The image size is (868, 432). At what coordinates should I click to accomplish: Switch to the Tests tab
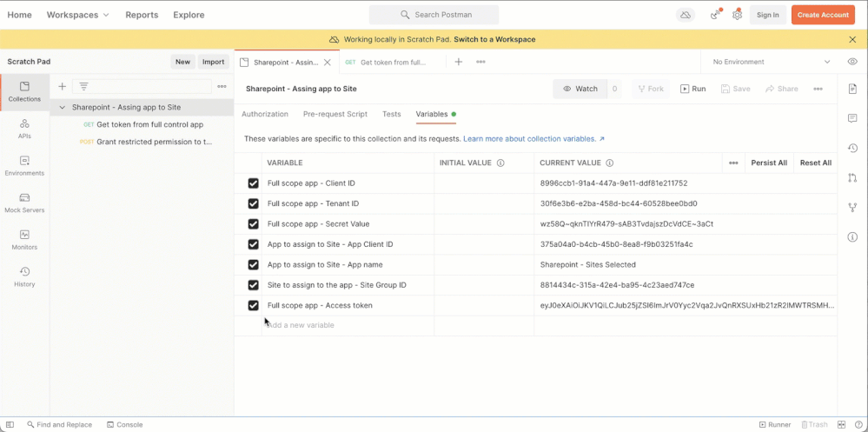tap(391, 114)
